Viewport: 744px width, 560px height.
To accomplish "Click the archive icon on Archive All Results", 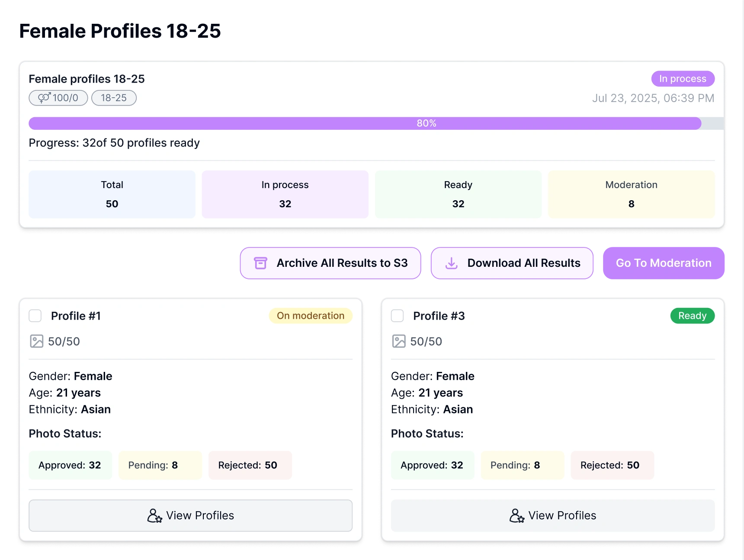I will [x=260, y=263].
